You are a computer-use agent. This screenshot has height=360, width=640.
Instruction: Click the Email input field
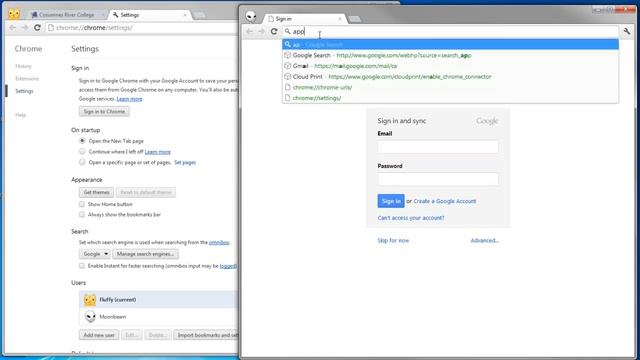[438, 147]
